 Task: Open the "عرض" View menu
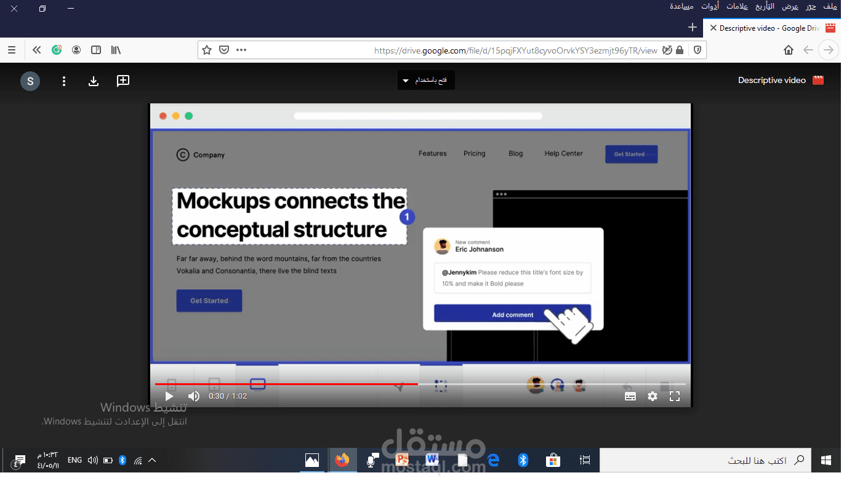pyautogui.click(x=790, y=7)
